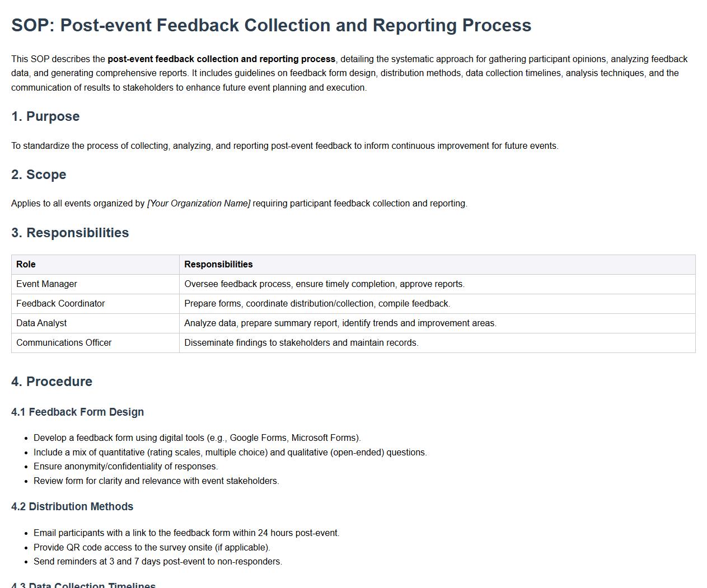
Task: Click the bullet about ensuring anonymity/confidentiality
Action: 125,467
